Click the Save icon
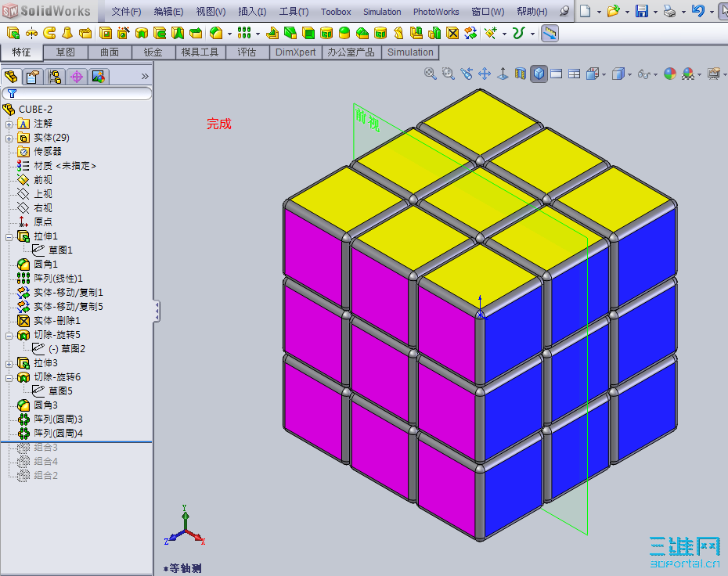Screen dimensions: 728x576 (642, 11)
